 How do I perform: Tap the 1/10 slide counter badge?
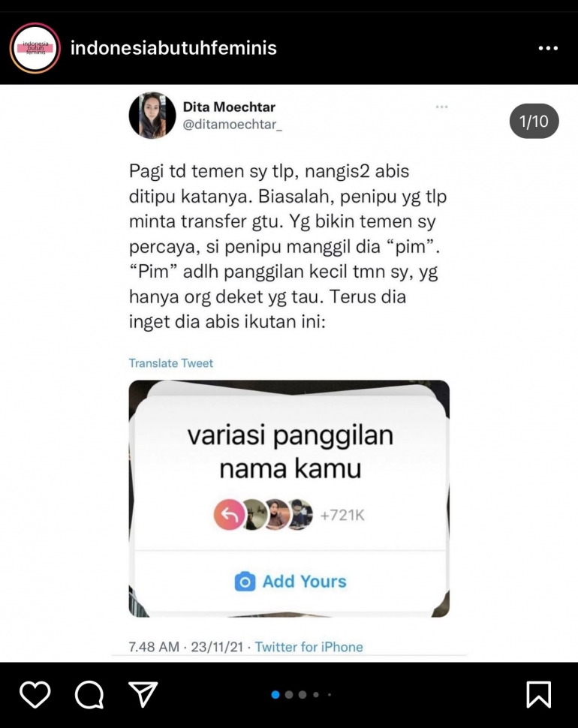534,121
